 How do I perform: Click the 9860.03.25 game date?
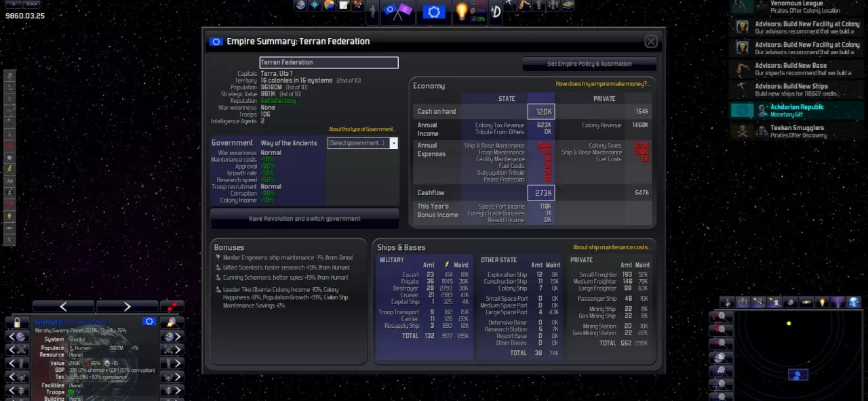point(25,16)
